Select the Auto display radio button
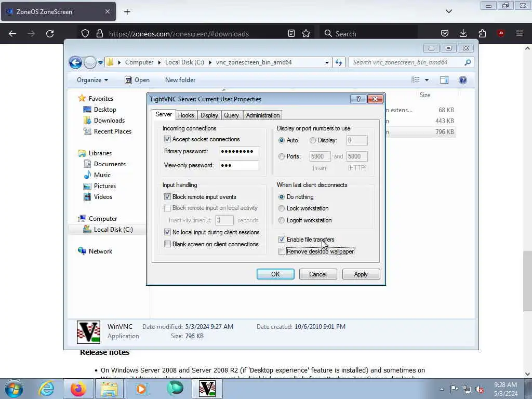This screenshot has height=399, width=532. 281,140
